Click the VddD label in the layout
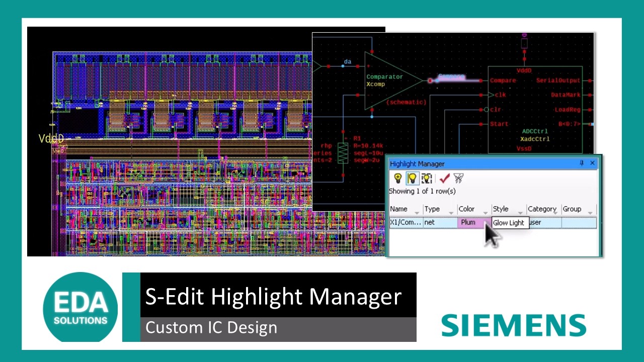644x362 pixels. (x=51, y=139)
